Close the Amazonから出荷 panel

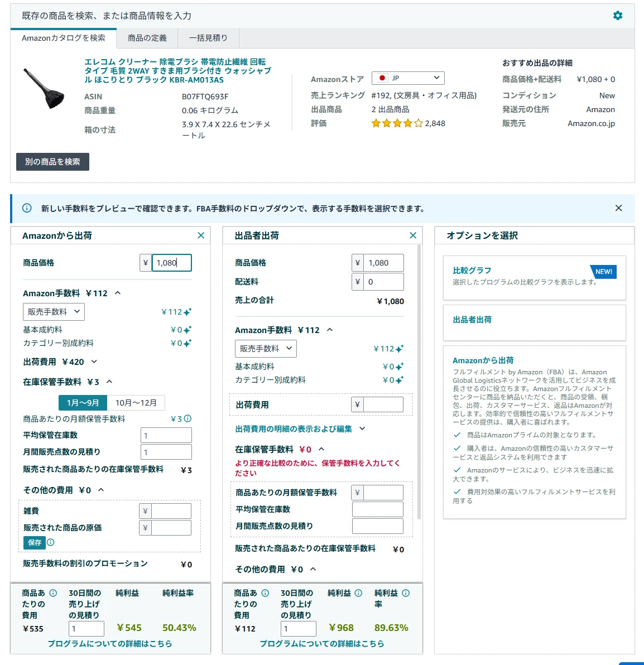(201, 235)
